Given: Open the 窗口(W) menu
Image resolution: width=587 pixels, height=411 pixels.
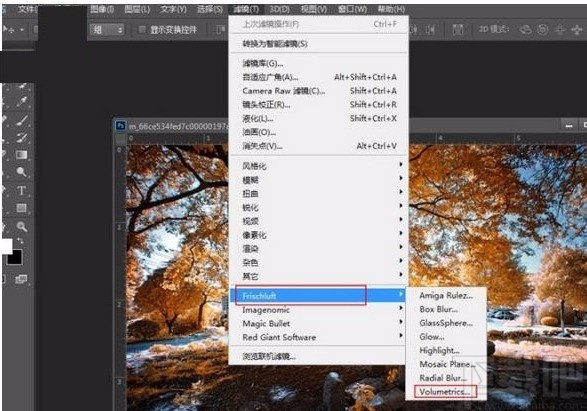Looking at the screenshot, I should [352, 9].
